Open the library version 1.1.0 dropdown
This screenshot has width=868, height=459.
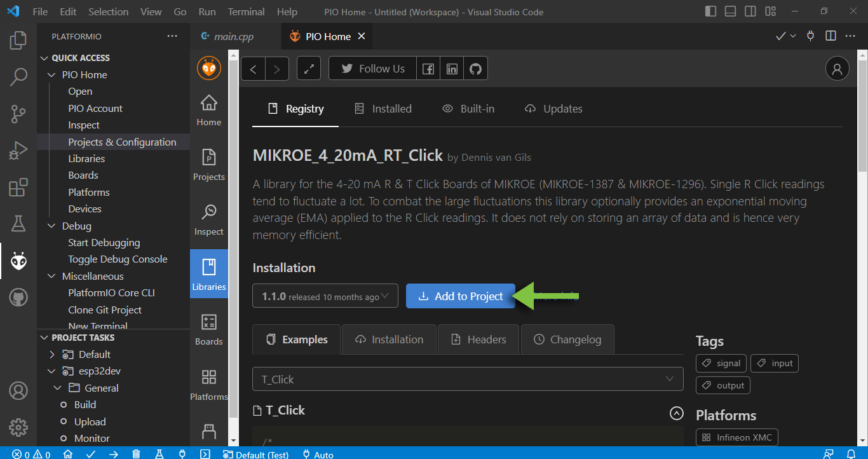(x=325, y=296)
